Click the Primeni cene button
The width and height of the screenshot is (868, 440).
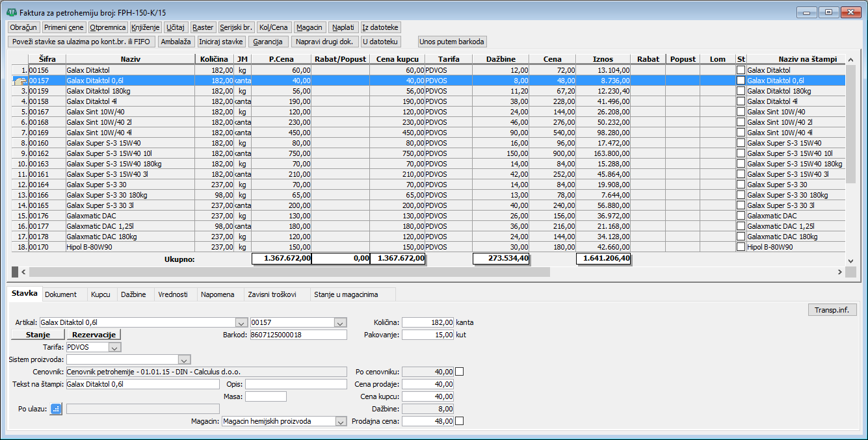click(x=64, y=27)
